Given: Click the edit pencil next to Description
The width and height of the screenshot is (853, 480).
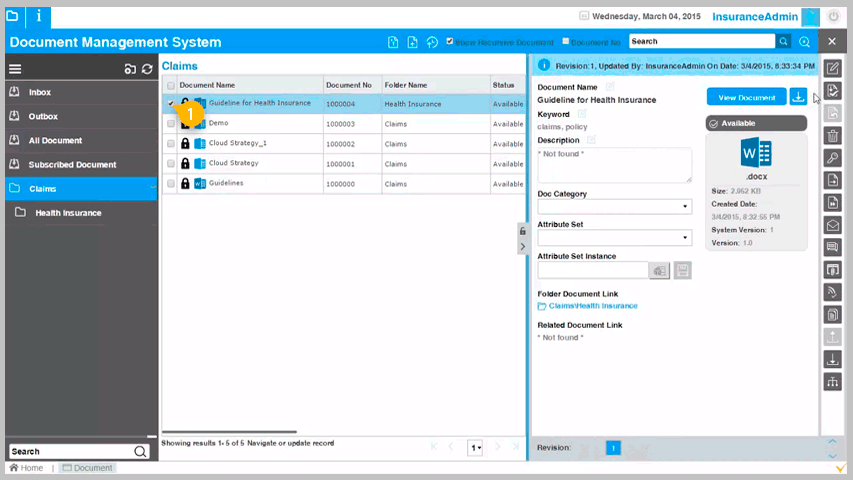Looking at the screenshot, I should coord(591,140).
